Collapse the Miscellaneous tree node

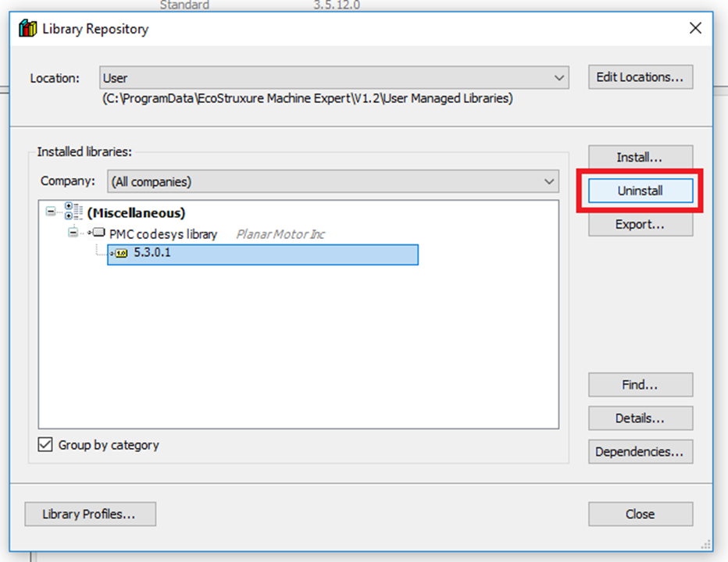[52, 212]
